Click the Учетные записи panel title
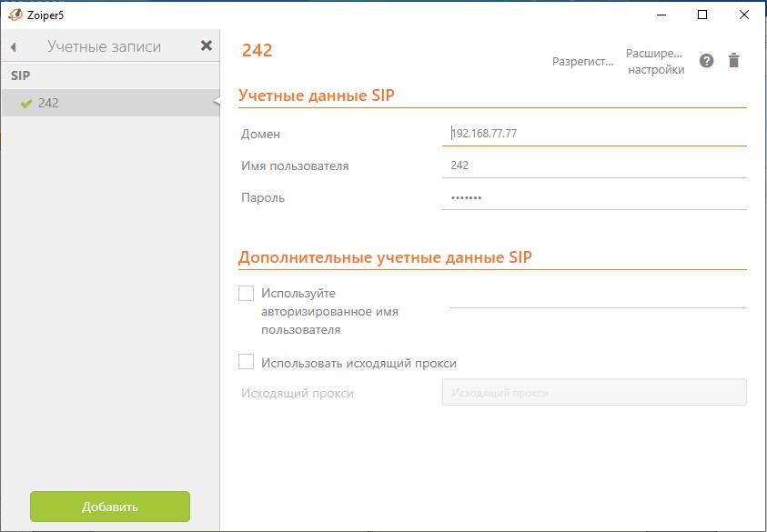 [105, 46]
